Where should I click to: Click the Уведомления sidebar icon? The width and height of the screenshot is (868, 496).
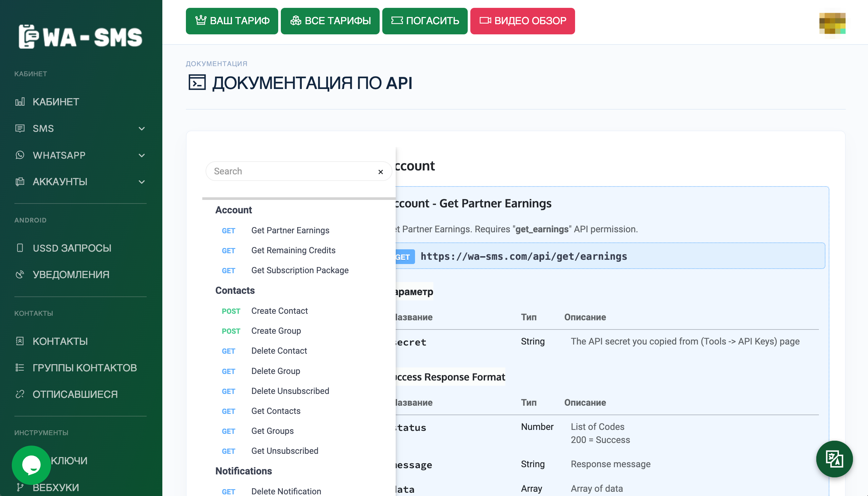20,275
